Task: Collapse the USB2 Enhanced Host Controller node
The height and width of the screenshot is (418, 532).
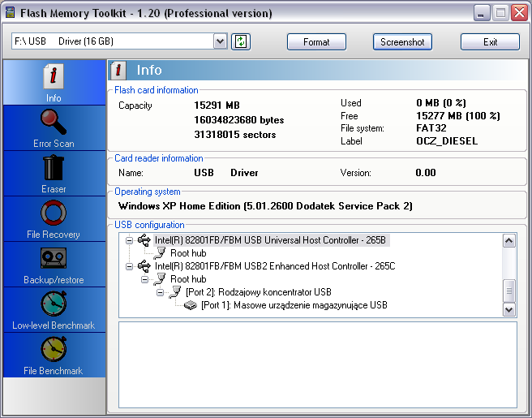Action: pyautogui.click(x=129, y=266)
